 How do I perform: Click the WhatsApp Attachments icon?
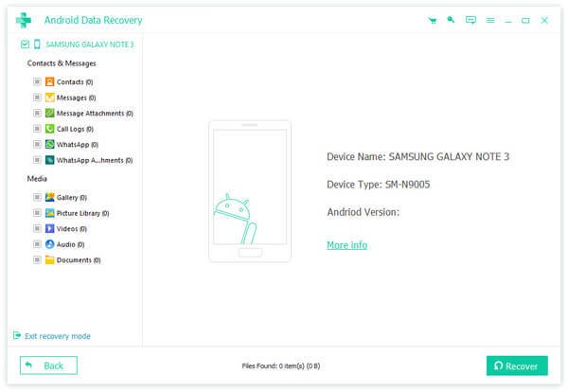49,160
